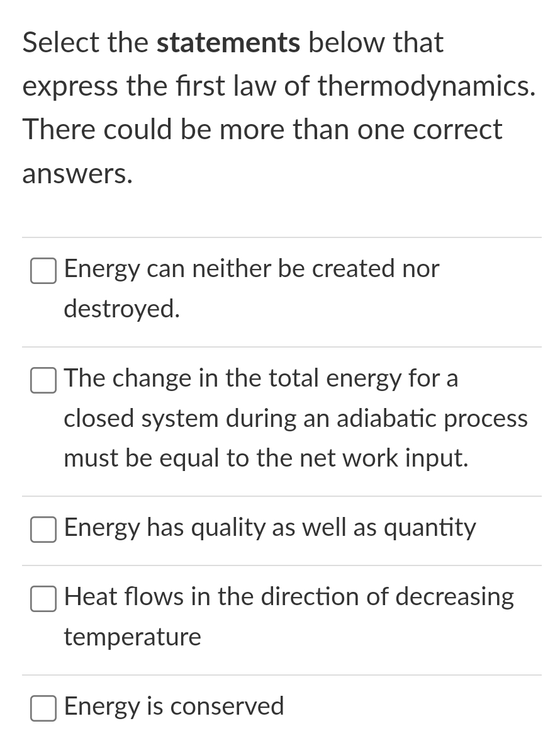
Task: Toggle the checkbox for 'Heat flows in the direction of decreasing temperature'
Action: [43, 599]
